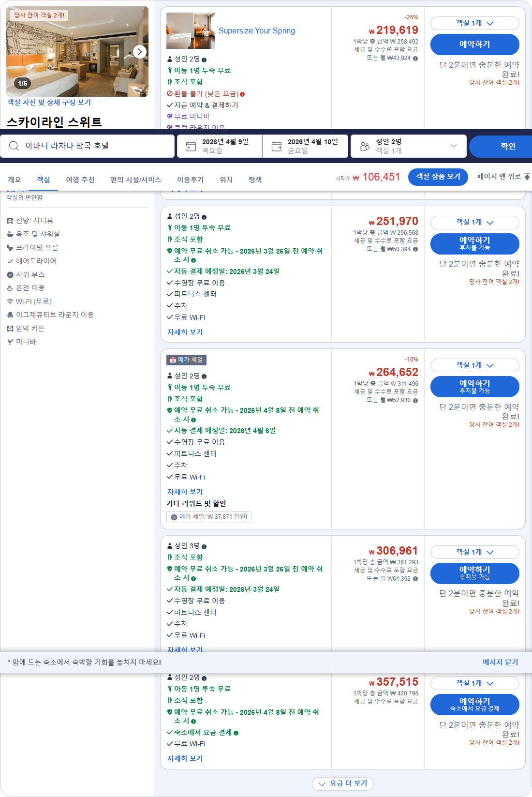Switch to the 위치 tab
Viewport: 532px width, 797px height.
[226, 180]
